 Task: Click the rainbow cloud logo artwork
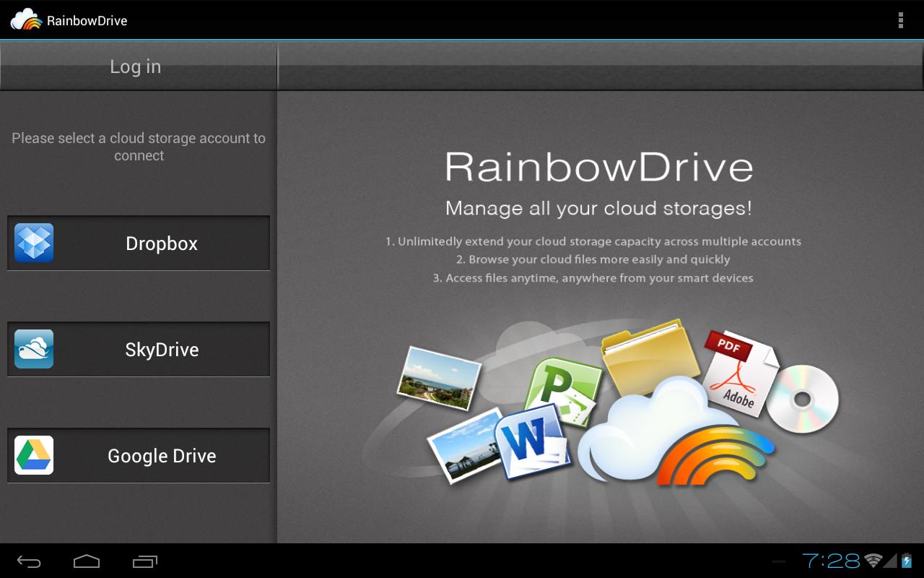[675, 431]
